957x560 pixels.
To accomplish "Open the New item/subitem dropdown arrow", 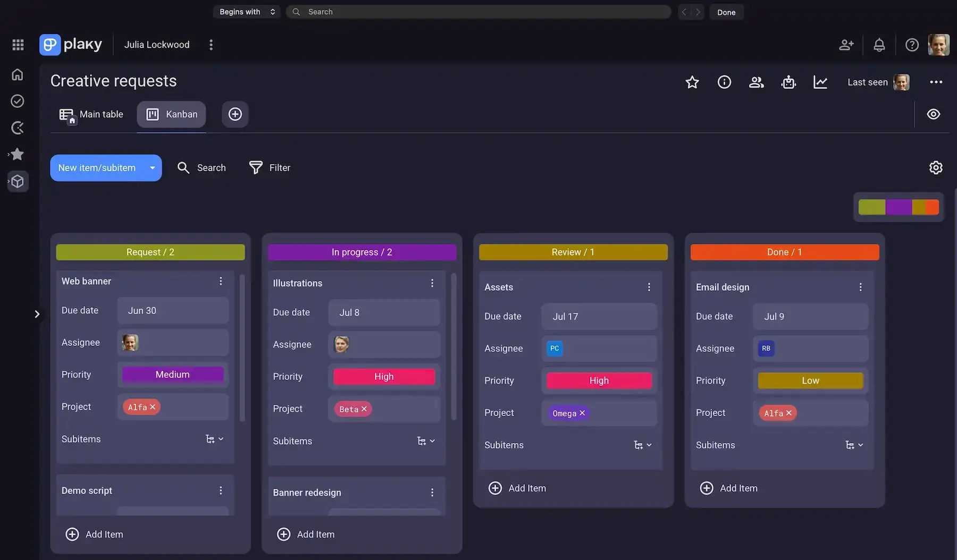I will (153, 168).
